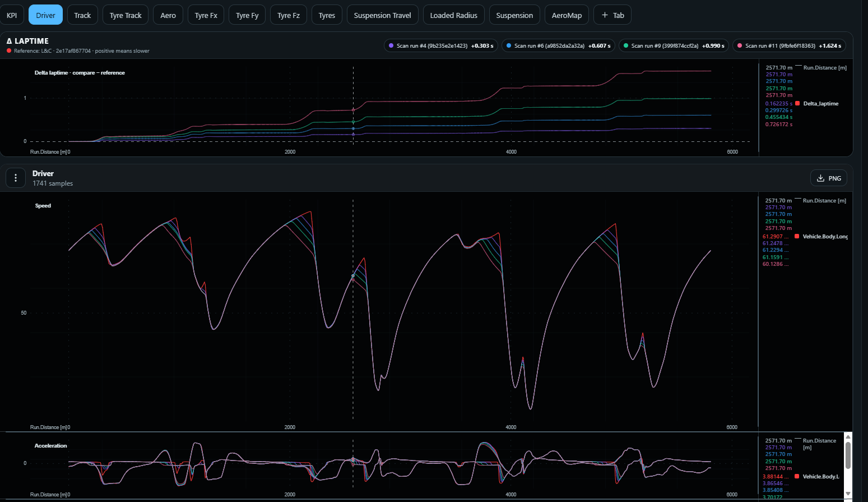This screenshot has width=868, height=502.
Task: Toggle Scan run #4 chip
Action: pos(441,45)
